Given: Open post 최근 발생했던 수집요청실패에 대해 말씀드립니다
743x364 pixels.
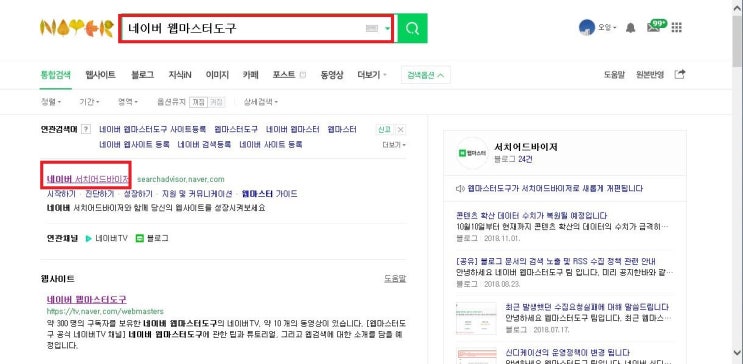Looking at the screenshot, I should click(x=587, y=307).
